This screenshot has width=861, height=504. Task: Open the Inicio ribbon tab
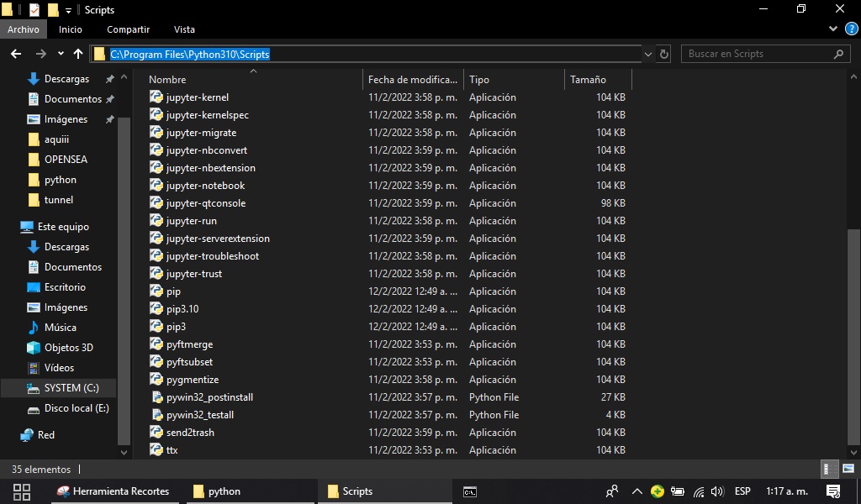(x=71, y=29)
